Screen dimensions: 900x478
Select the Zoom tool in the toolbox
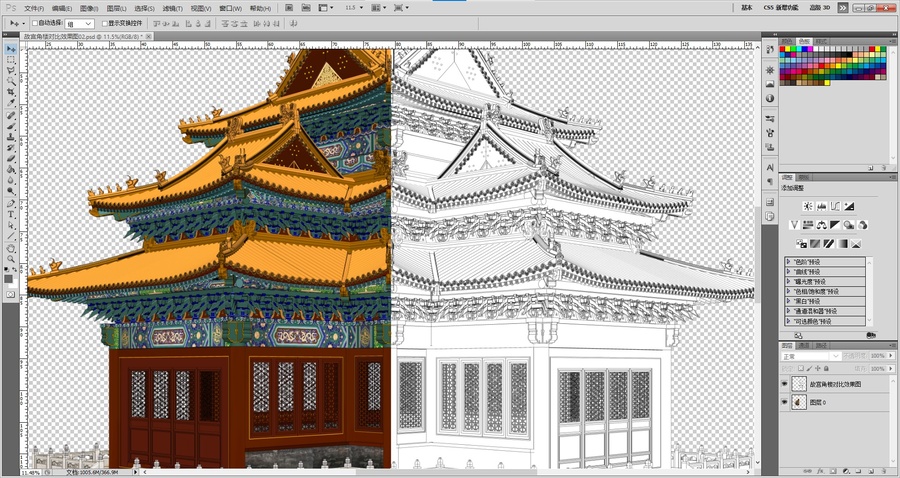click(11, 259)
